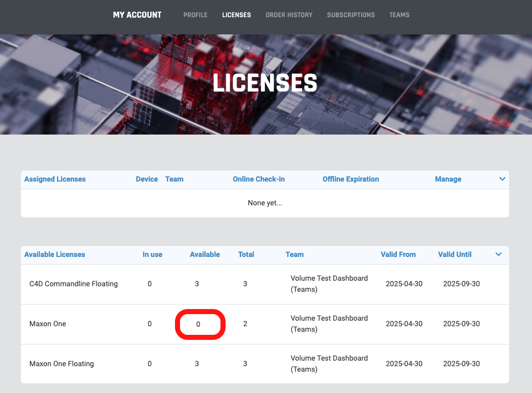
Task: Click Total value 2 in Maxon One row
Action: pyautogui.click(x=245, y=324)
